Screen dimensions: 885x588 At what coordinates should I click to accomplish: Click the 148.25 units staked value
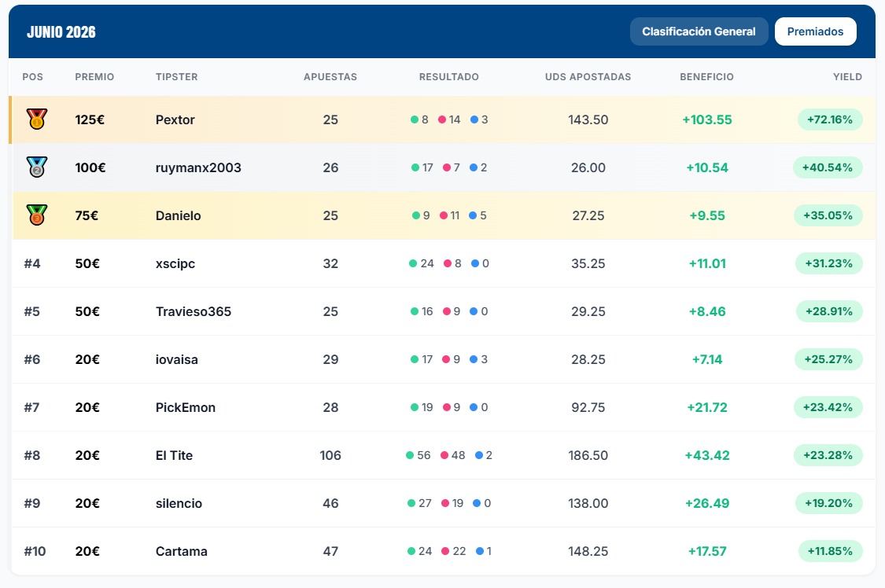(588, 551)
